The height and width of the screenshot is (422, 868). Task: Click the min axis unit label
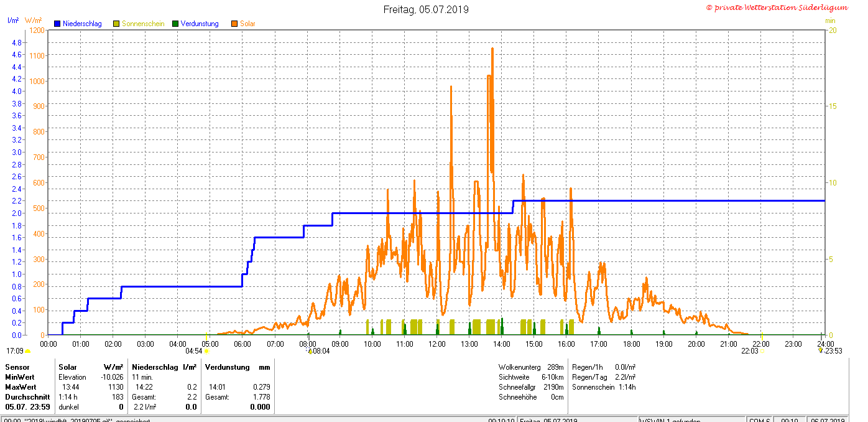coord(830,21)
